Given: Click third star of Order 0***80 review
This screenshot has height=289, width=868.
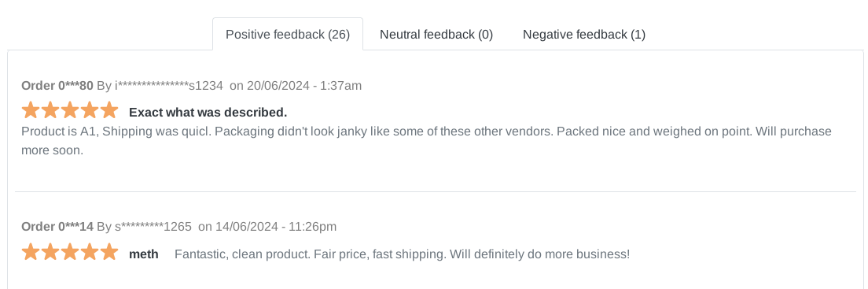Looking at the screenshot, I should pos(70,110).
